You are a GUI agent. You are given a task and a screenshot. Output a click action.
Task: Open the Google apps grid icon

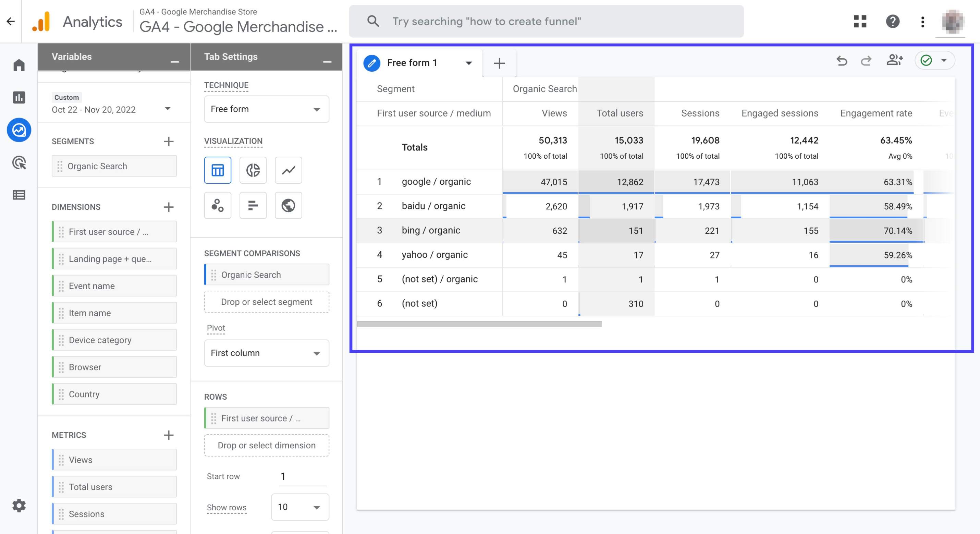click(x=860, y=21)
